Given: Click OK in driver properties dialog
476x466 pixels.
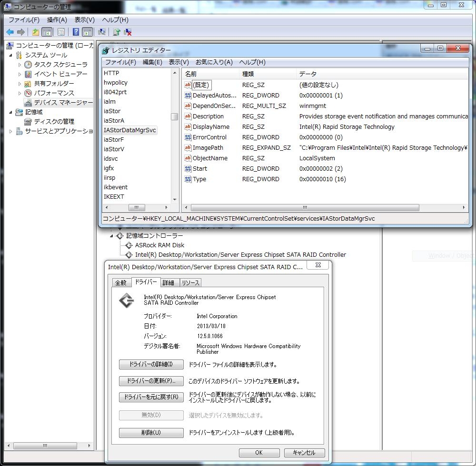Looking at the screenshot, I should pyautogui.click(x=259, y=453).
